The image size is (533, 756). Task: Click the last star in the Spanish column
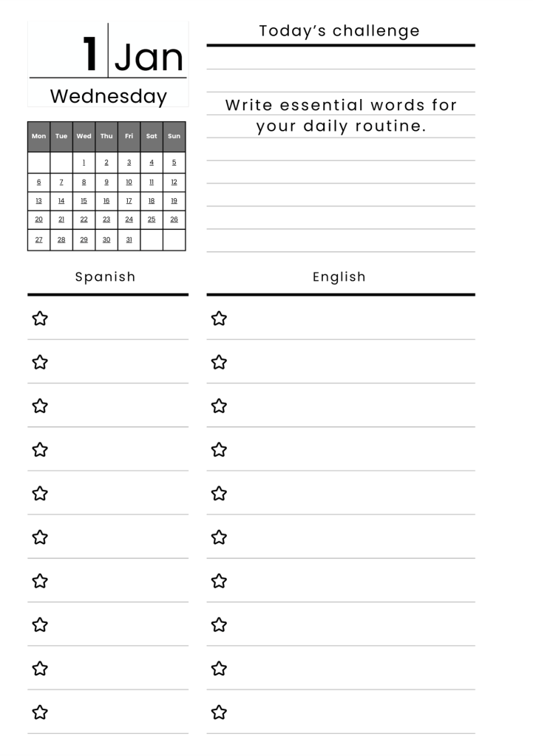click(40, 712)
